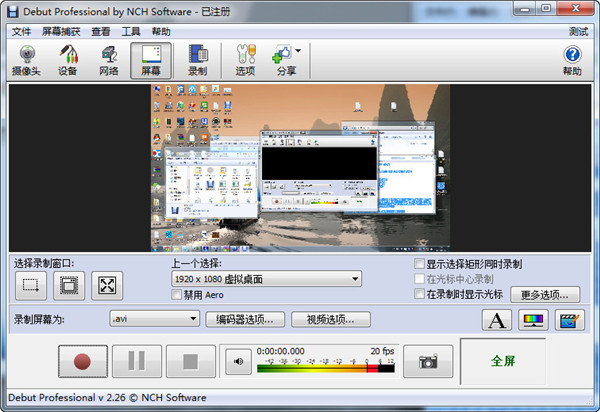Choose the rectangle selection recording tool
600x412 pixels.
point(31,285)
